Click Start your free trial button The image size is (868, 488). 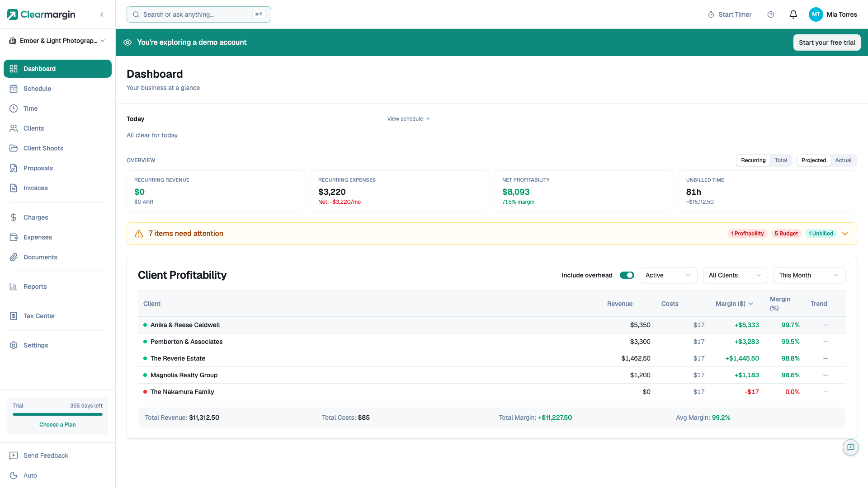[826, 42]
